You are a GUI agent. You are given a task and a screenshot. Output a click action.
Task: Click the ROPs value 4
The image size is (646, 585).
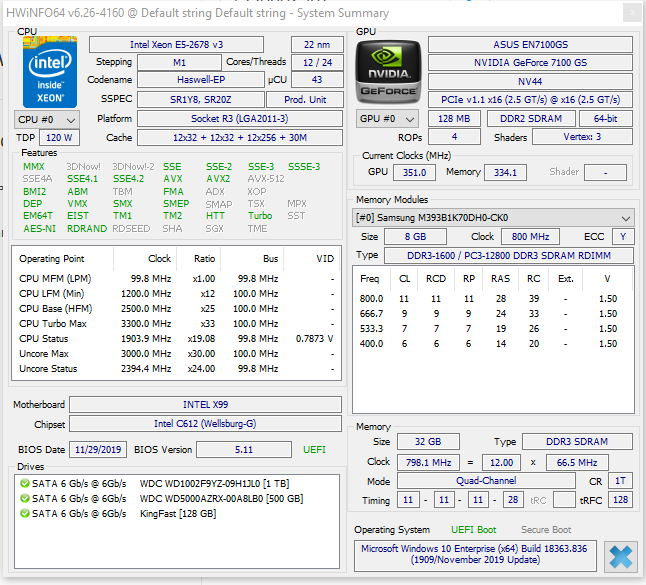[x=454, y=137]
